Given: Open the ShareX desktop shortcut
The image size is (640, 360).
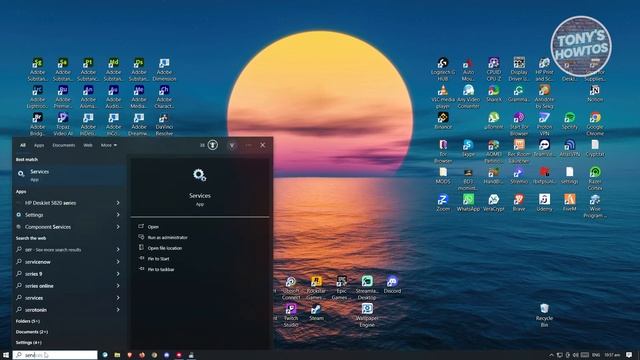Looking at the screenshot, I should (x=493, y=93).
